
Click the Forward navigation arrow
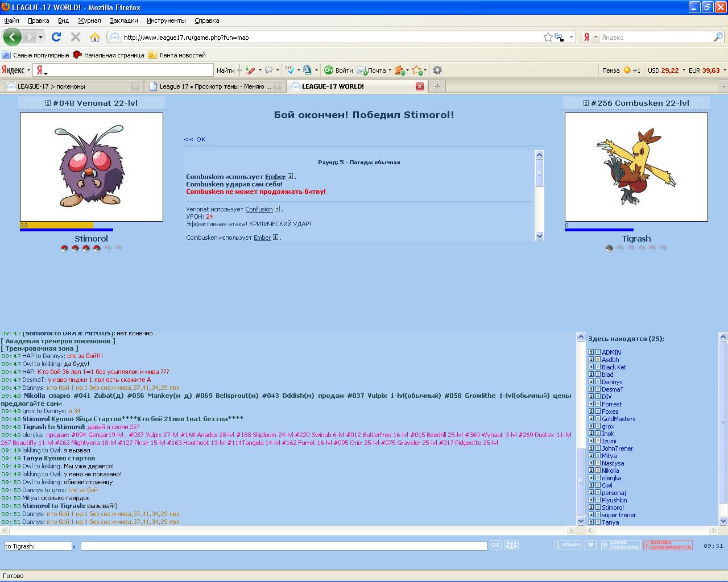[x=29, y=37]
